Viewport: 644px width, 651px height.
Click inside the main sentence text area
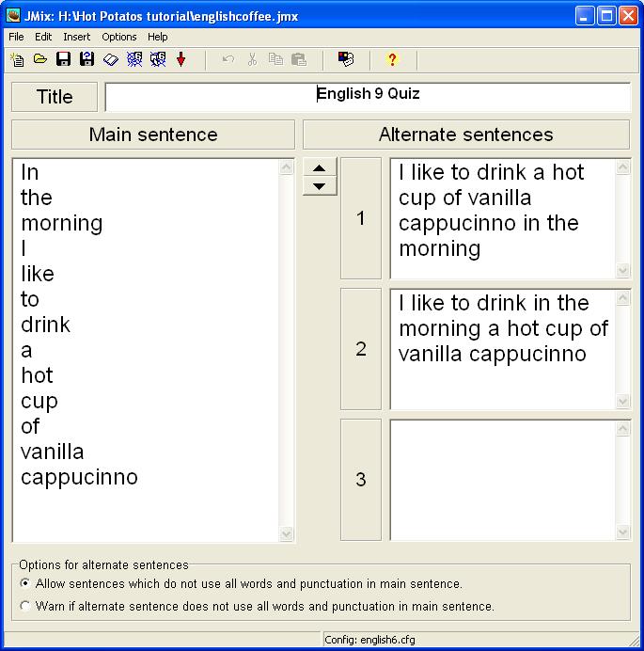pyautogui.click(x=146, y=350)
